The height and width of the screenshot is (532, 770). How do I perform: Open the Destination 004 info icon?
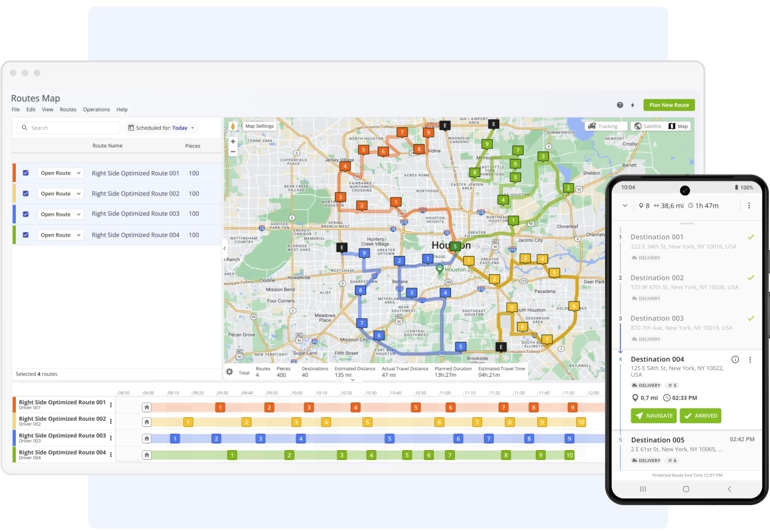[x=735, y=360]
